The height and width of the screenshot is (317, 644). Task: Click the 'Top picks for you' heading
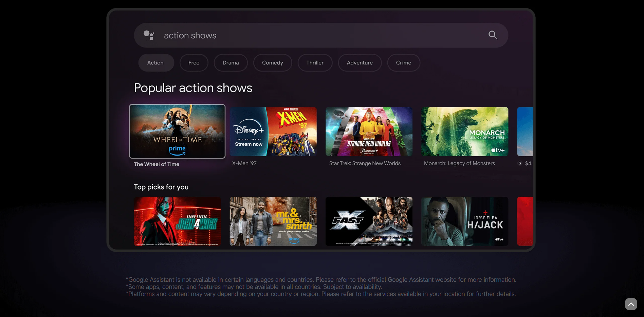pos(161,187)
